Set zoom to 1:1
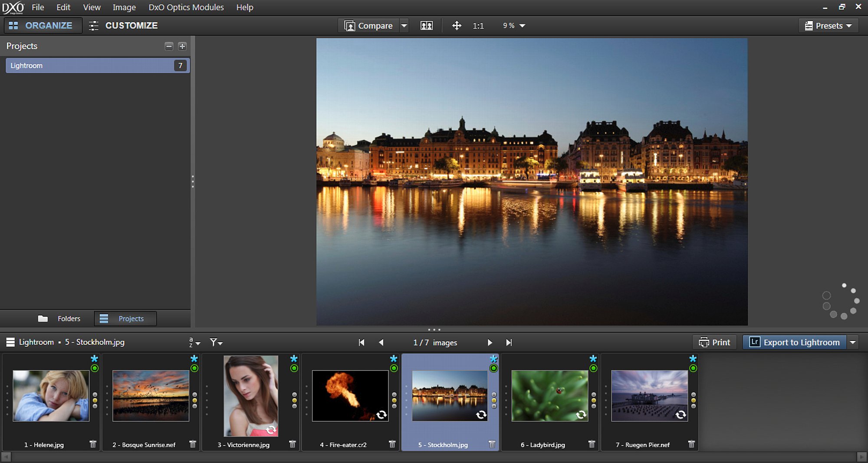 (x=478, y=26)
